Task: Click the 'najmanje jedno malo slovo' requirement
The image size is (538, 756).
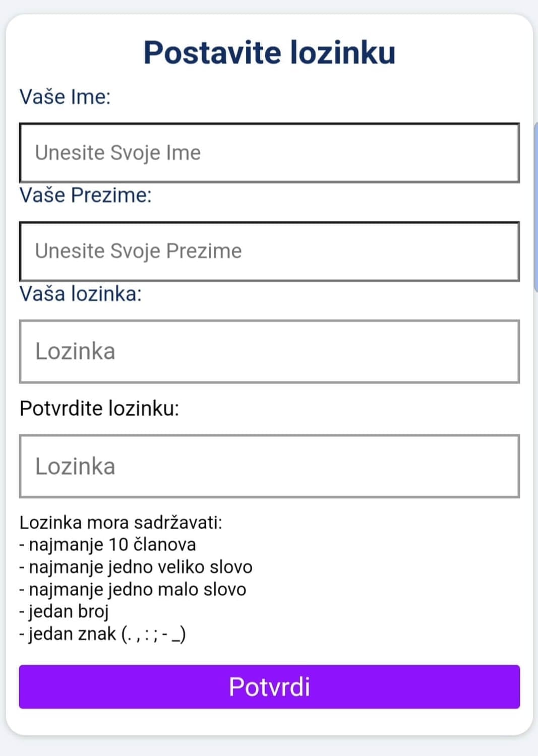Action: [137, 589]
